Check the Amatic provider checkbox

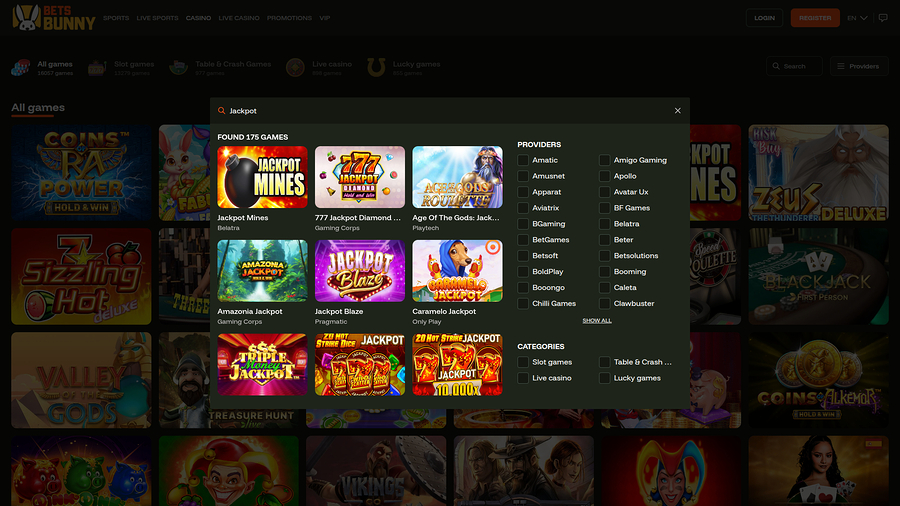click(x=523, y=160)
